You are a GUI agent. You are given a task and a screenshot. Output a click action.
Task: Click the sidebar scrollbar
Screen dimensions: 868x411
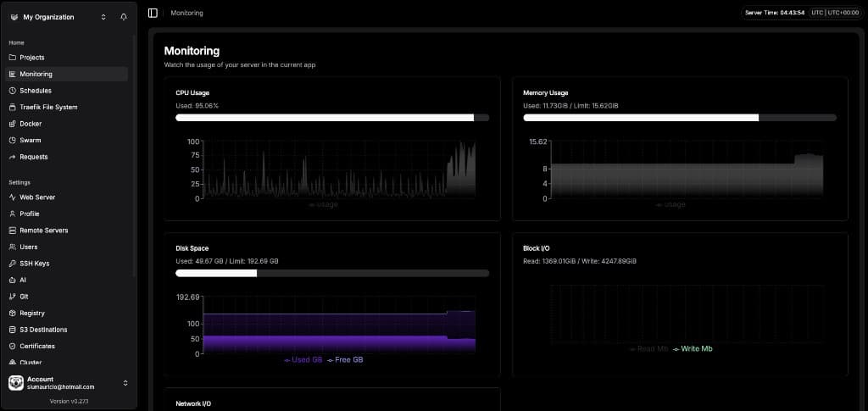click(x=134, y=155)
